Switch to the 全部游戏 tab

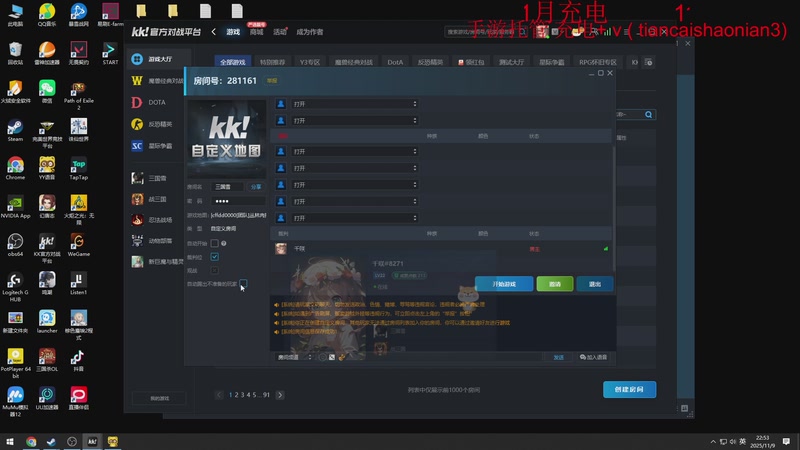pos(233,62)
